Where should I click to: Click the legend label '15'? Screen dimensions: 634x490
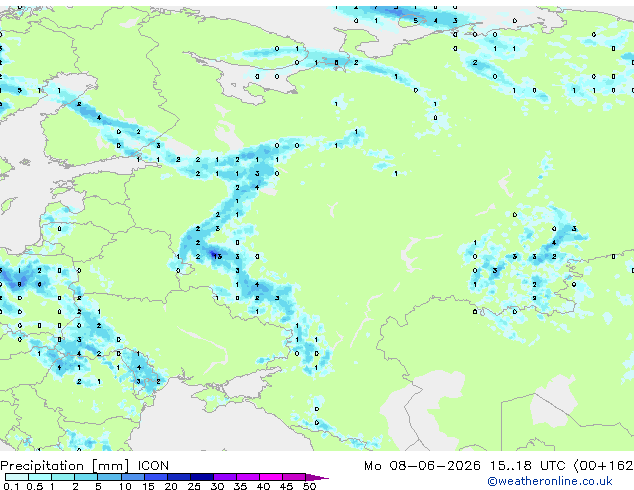(x=148, y=486)
